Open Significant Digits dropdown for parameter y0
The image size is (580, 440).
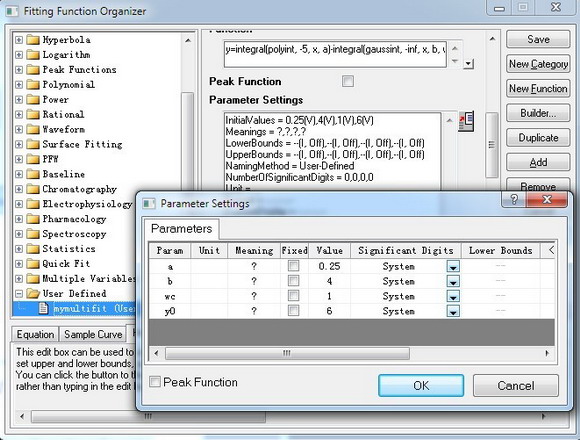click(453, 311)
